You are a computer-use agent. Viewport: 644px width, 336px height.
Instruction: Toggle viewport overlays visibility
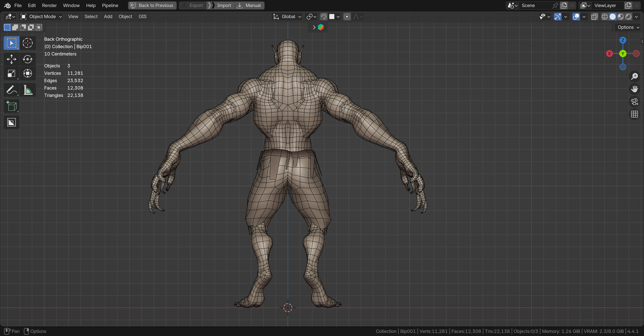pos(576,17)
